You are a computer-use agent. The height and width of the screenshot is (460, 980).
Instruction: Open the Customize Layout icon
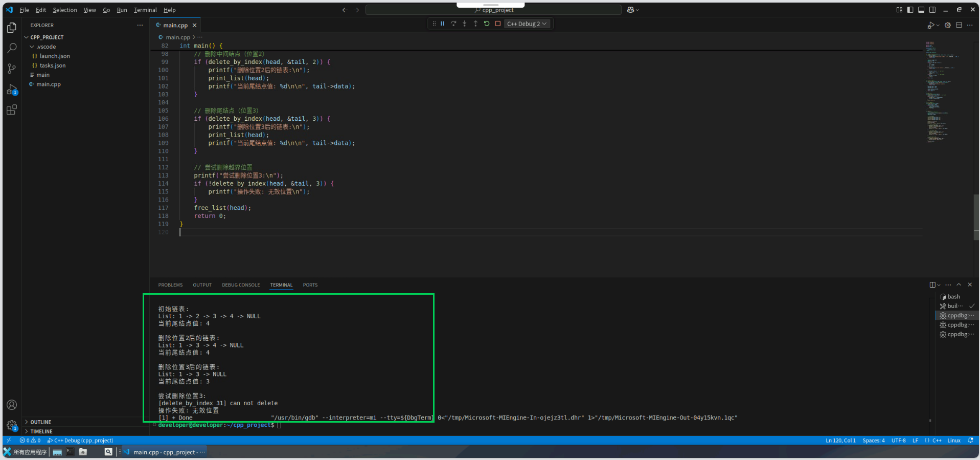(899, 10)
